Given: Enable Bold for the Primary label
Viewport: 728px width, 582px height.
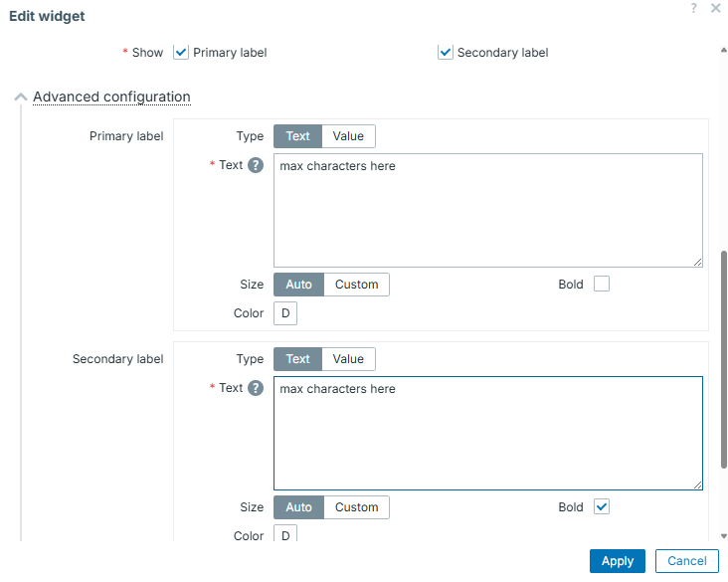Looking at the screenshot, I should (x=601, y=285).
